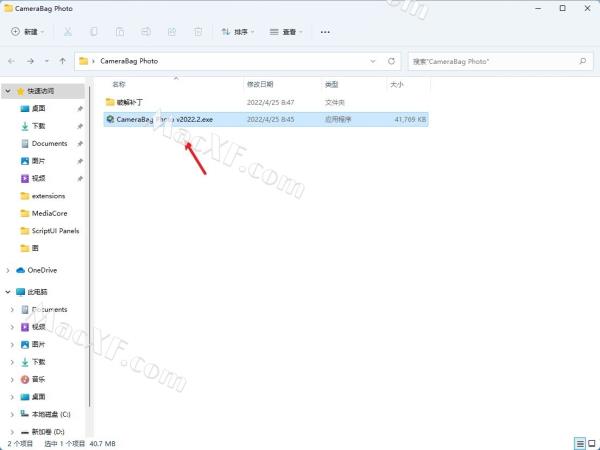600x450 pixels.
Task: Select Quick access in sidebar
Action: click(x=40, y=91)
